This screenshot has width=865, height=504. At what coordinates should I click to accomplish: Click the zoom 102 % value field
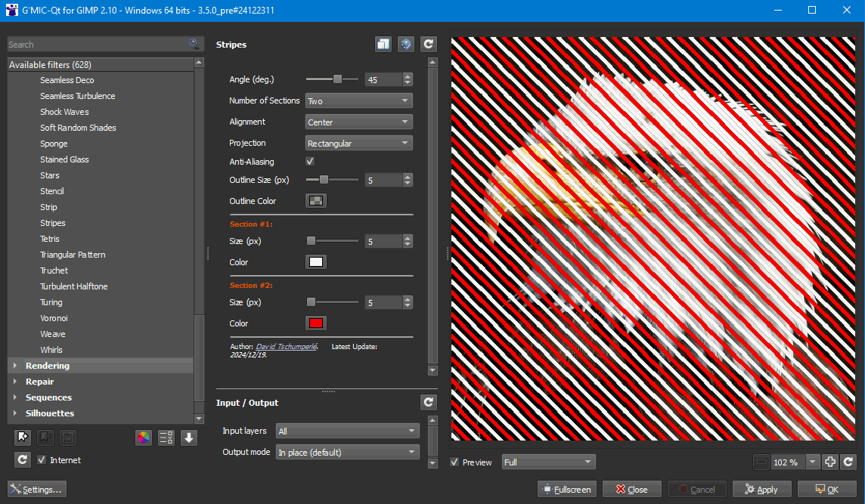788,462
